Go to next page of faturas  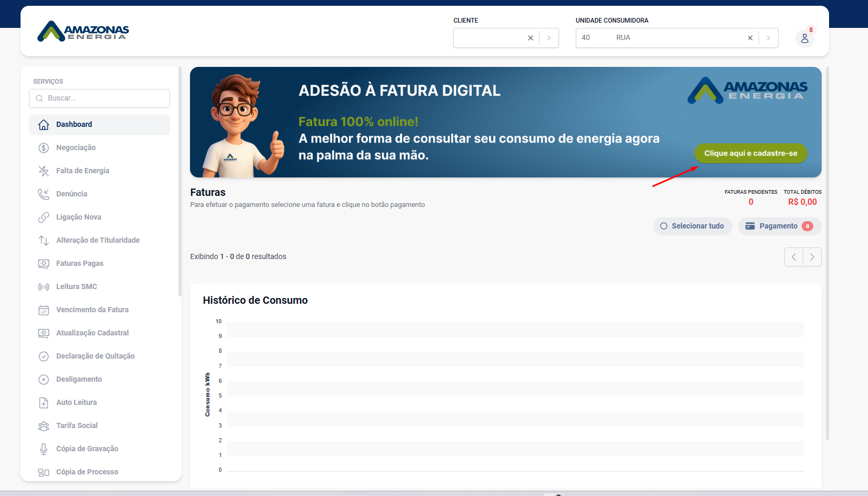point(812,257)
